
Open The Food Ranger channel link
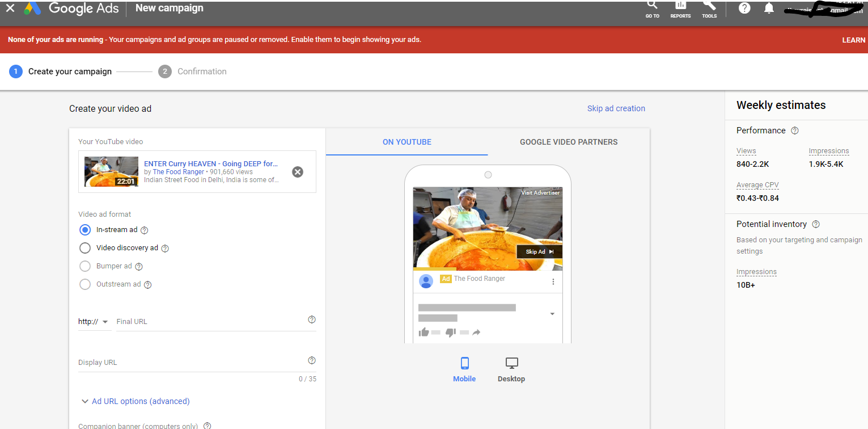point(179,172)
